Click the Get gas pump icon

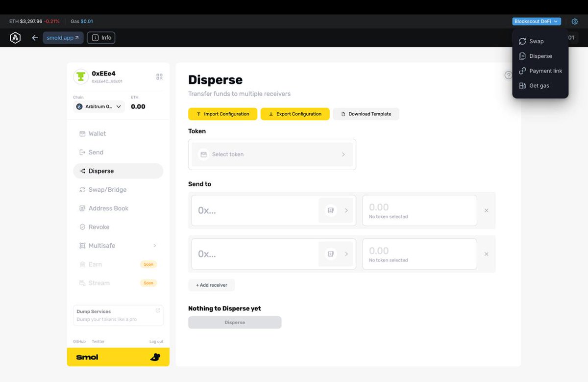click(x=522, y=85)
